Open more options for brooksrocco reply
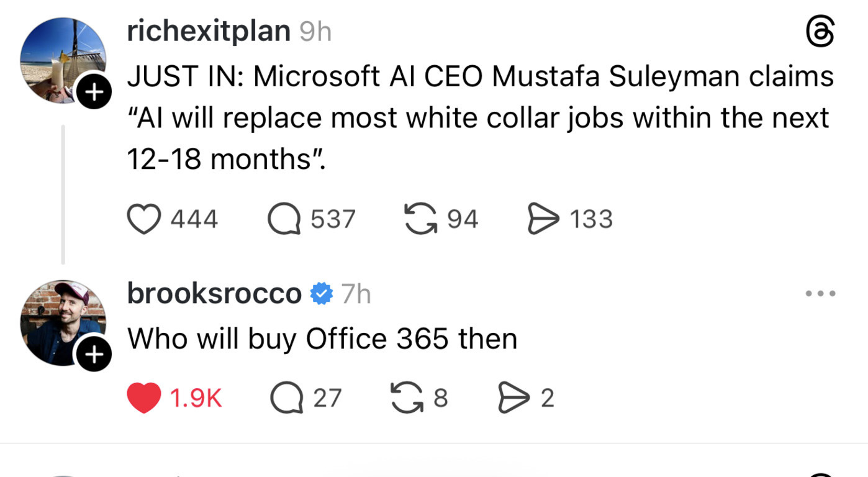This screenshot has width=868, height=477. [820, 293]
